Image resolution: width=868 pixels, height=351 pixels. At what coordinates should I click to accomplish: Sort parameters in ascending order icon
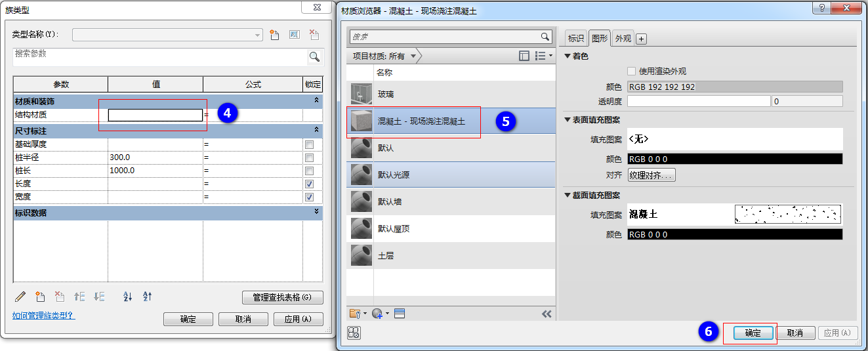[128, 297]
